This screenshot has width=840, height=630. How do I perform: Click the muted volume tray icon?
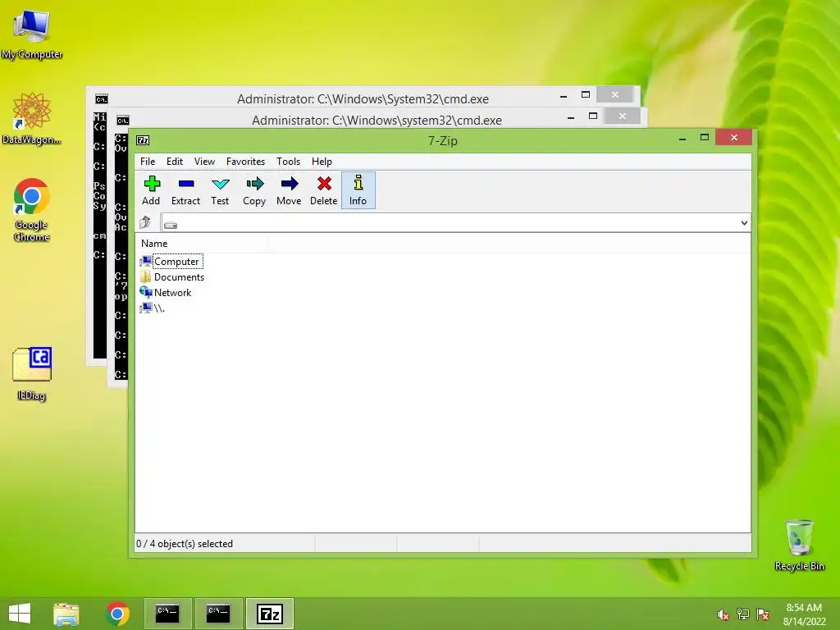tap(724, 614)
